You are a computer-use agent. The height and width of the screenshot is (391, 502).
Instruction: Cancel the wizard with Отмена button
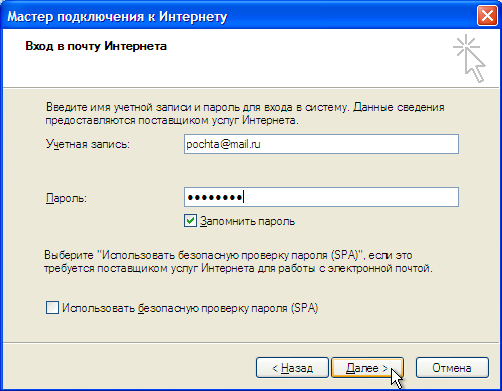pos(452,368)
